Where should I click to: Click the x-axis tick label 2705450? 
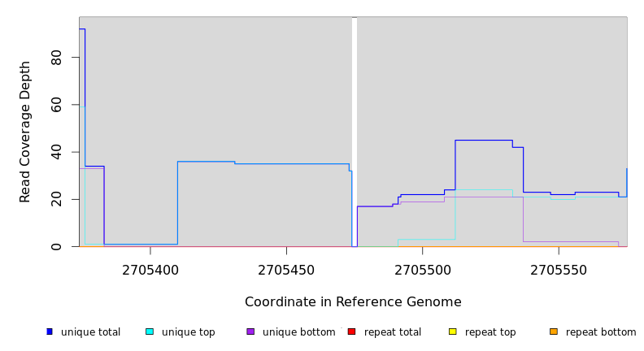tap(286, 270)
